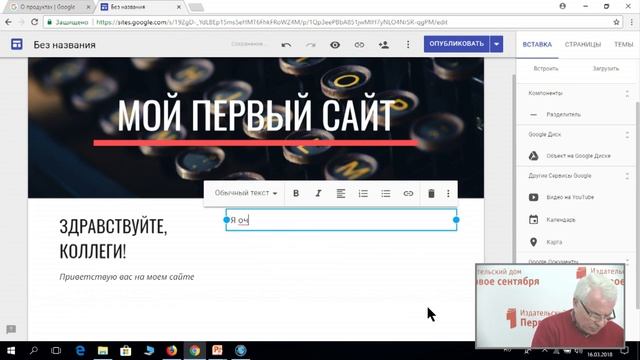Screen dimensions: 640x360
Task: Open the top toolbar three-dot menu
Action: tap(408, 44)
